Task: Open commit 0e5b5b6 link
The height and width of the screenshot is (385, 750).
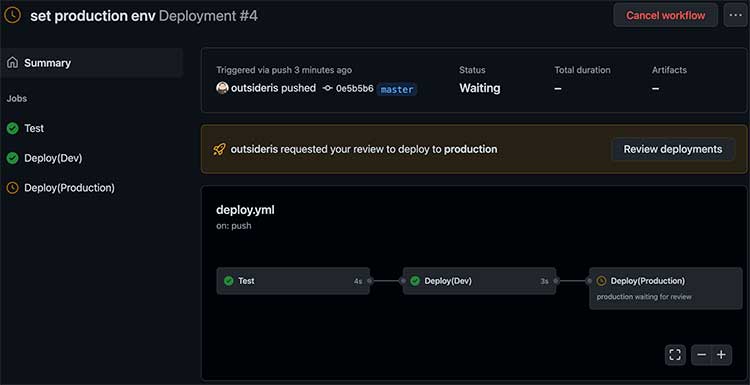Action: point(354,88)
